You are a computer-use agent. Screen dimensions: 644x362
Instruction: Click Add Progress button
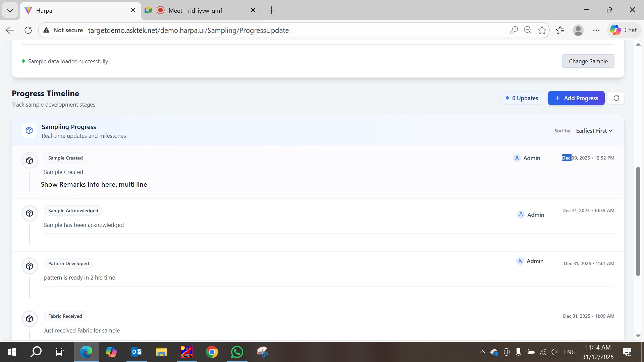576,98
